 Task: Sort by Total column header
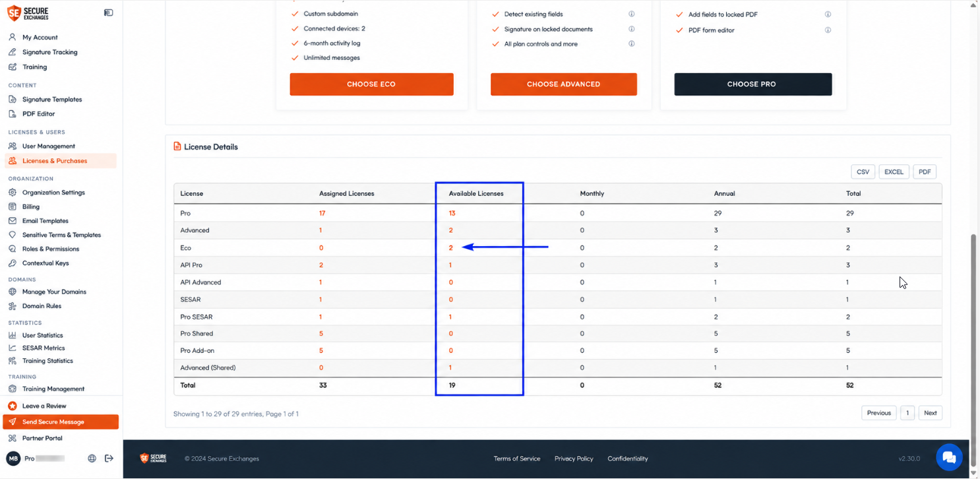coord(853,193)
